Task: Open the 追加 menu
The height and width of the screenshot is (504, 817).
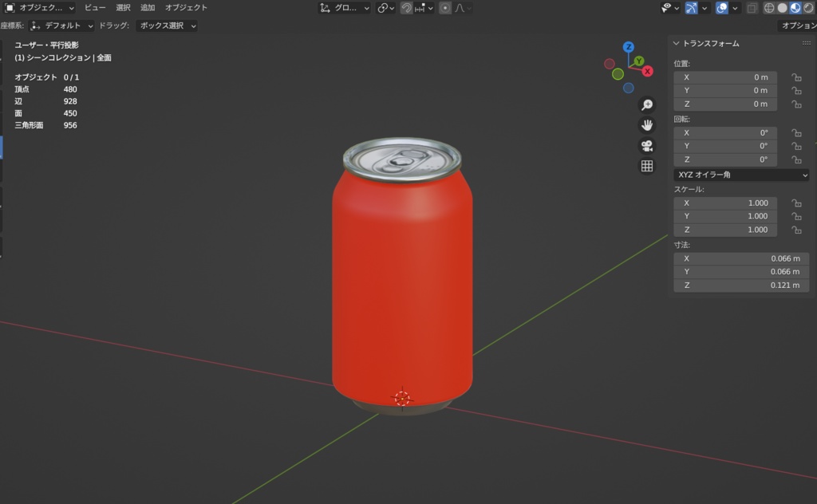Action: point(148,8)
